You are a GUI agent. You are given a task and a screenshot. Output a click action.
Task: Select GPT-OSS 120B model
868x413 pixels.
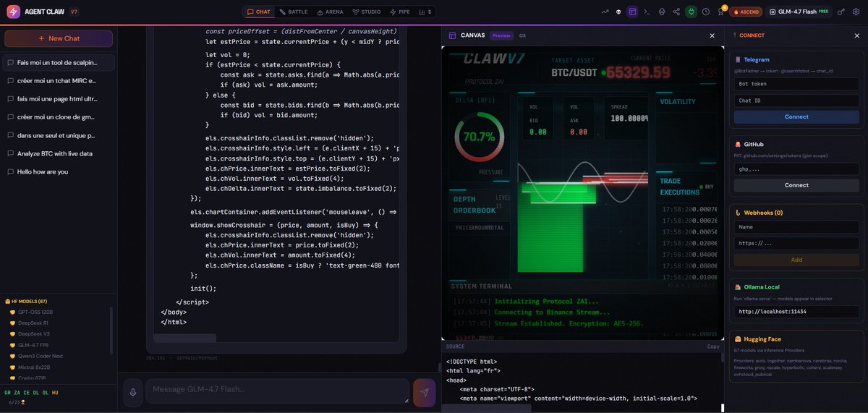(58, 312)
